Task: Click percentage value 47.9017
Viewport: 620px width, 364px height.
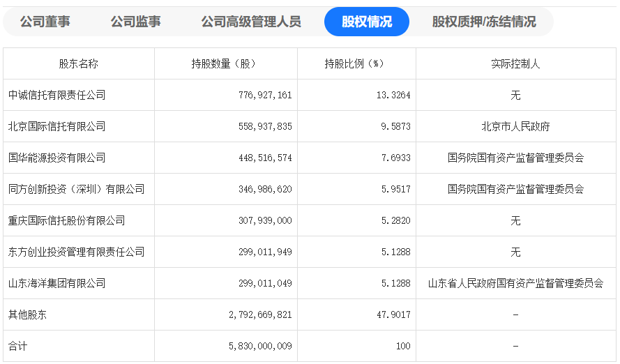Action: point(393,315)
